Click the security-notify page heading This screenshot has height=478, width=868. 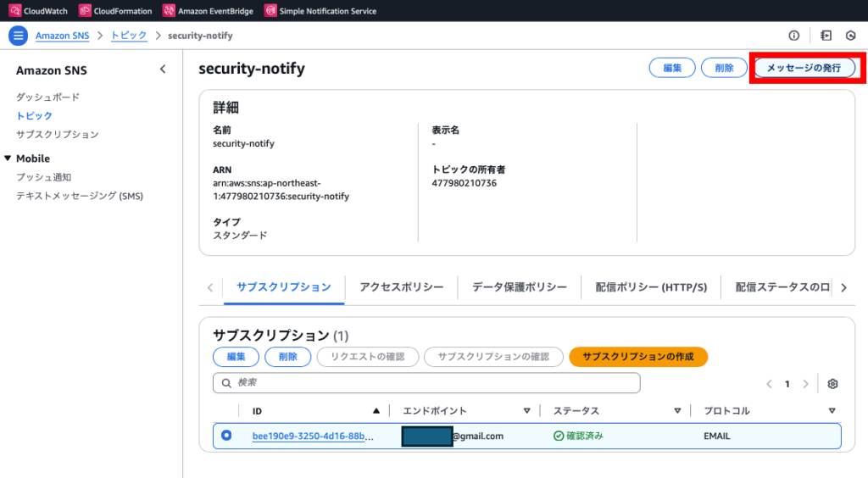tap(252, 69)
